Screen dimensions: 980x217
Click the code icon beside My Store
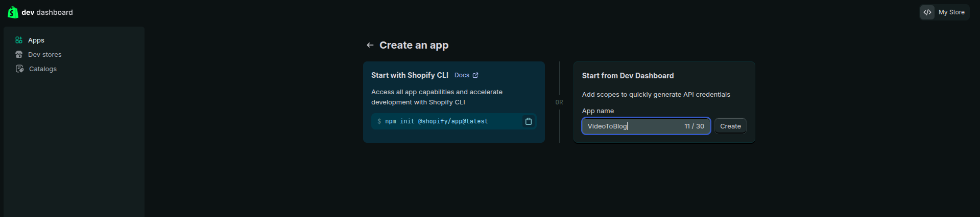(927, 12)
